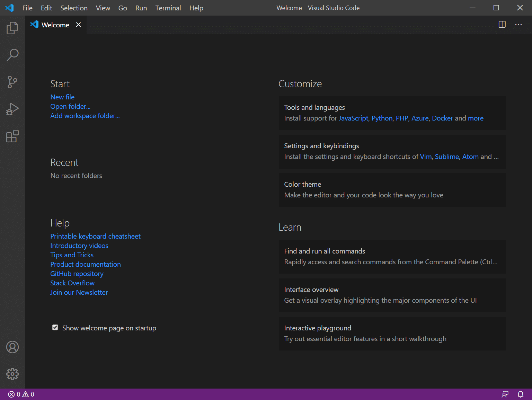Show notifications from the status bar bell

[x=521, y=394]
